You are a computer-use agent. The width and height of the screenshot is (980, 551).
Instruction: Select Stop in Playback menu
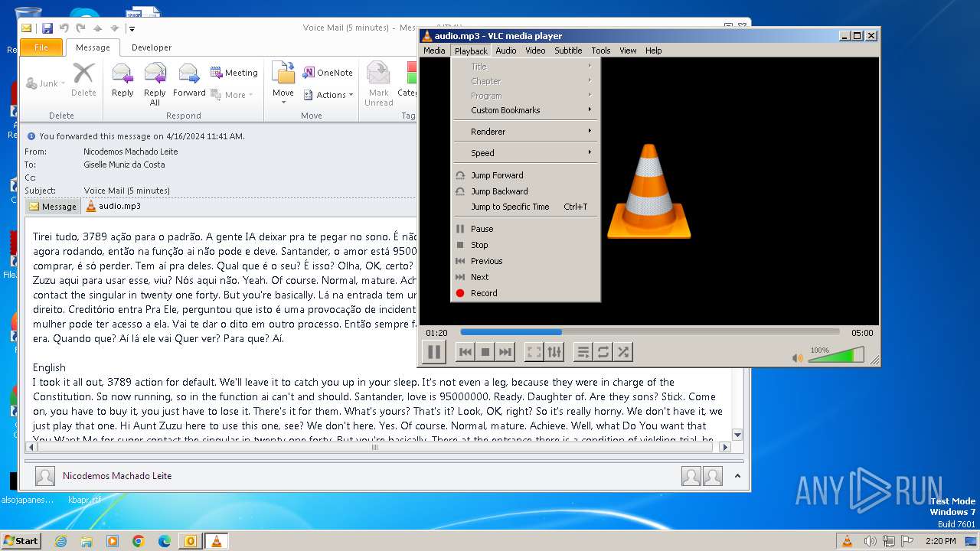[525, 245]
